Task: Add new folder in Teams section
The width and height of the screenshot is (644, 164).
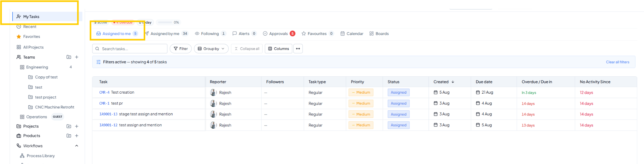Action: coord(69,57)
